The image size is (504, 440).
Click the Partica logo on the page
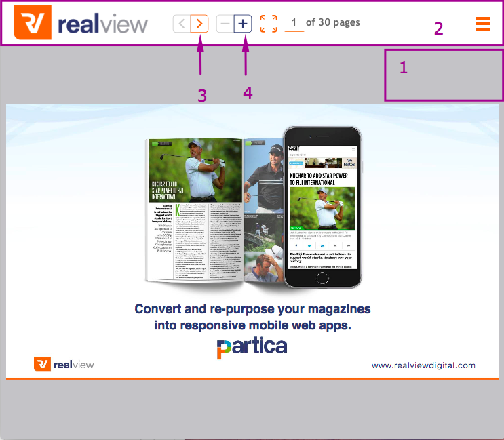point(252,348)
